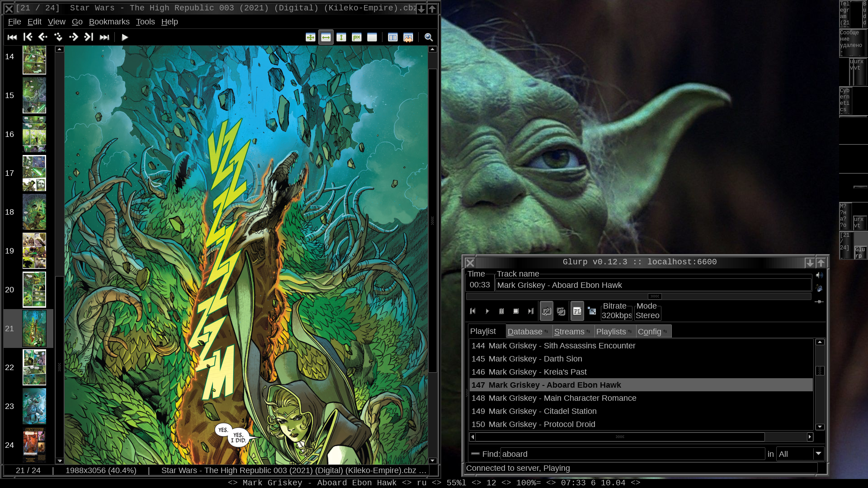The width and height of the screenshot is (868, 488).
Task: Open the Edit menu
Action: (34, 22)
